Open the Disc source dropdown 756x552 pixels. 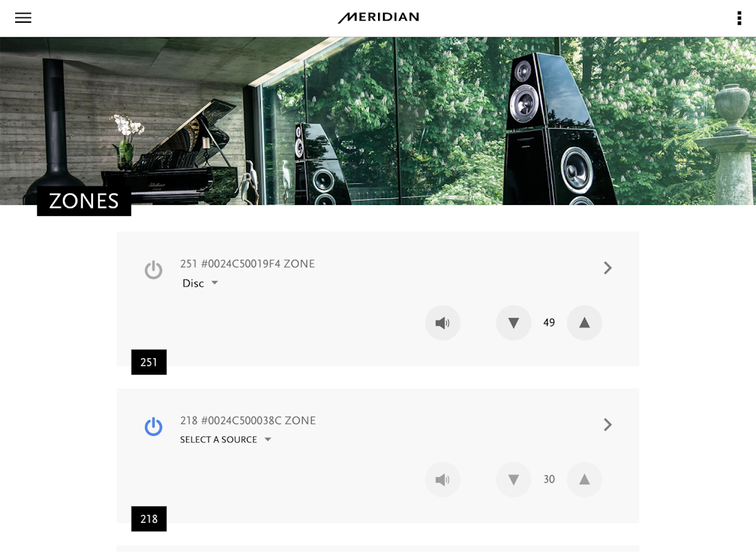pos(200,284)
